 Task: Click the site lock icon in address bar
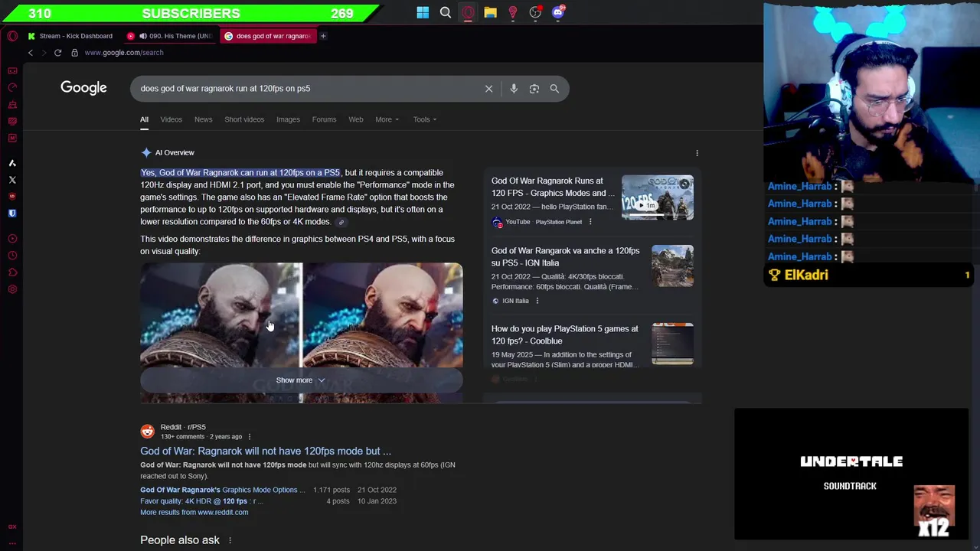coord(74,53)
